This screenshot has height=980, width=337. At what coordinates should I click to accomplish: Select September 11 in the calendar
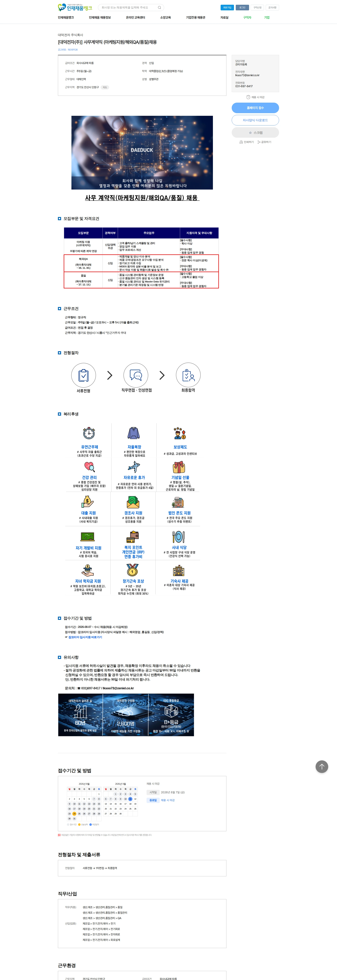coord(130,799)
